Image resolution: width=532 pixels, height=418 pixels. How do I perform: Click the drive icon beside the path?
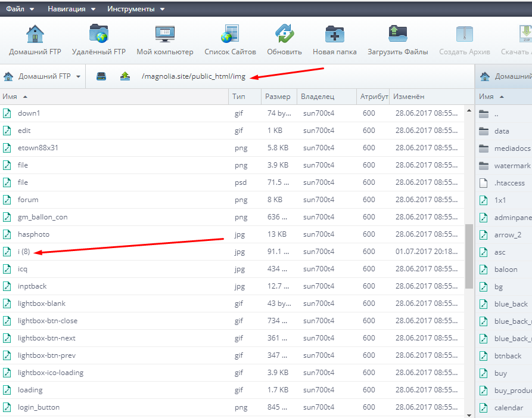(x=101, y=76)
